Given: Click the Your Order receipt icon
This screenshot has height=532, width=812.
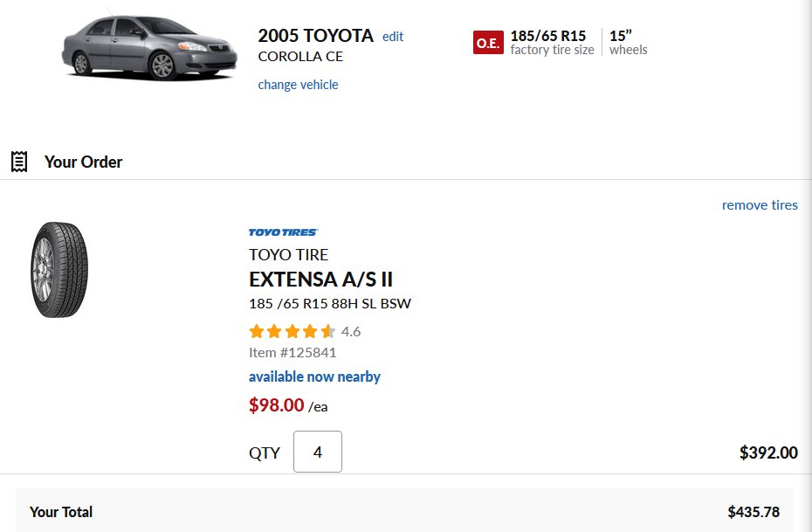Looking at the screenshot, I should coord(19,162).
